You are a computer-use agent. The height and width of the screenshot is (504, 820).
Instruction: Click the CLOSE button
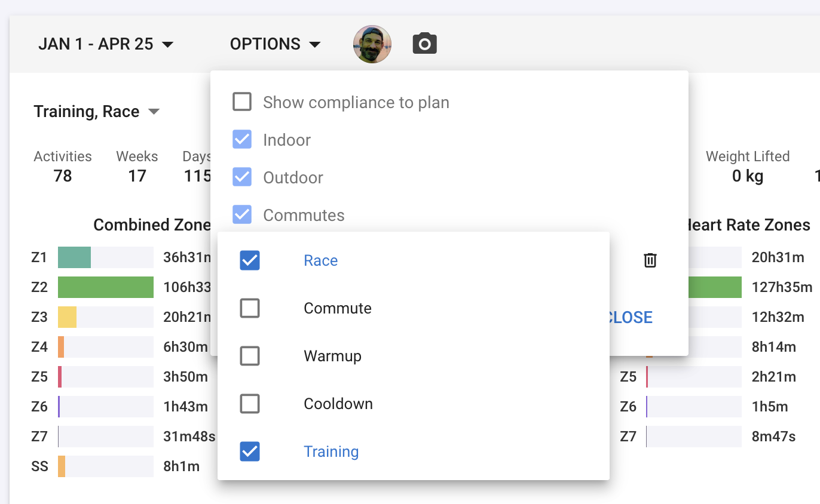[629, 317]
